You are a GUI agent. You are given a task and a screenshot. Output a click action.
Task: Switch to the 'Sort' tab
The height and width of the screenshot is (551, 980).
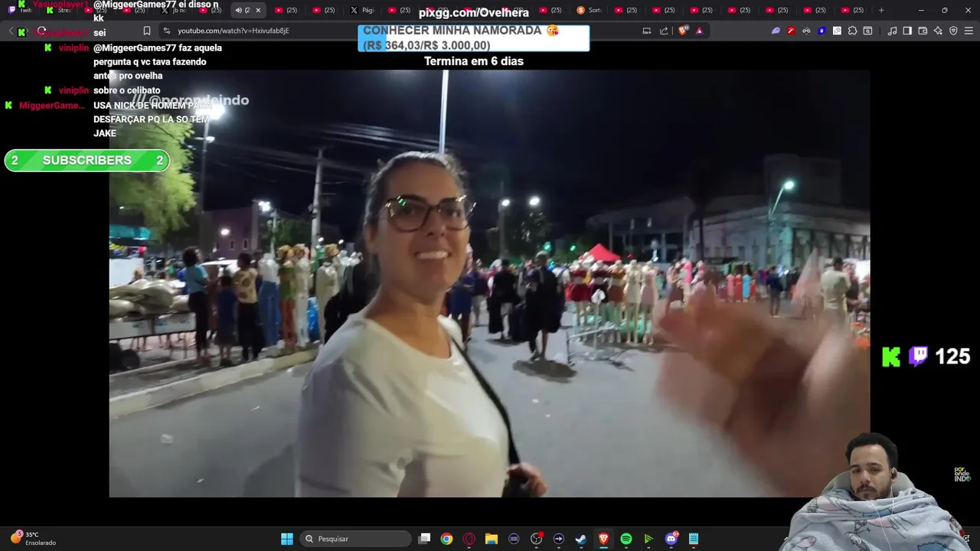[x=590, y=10]
